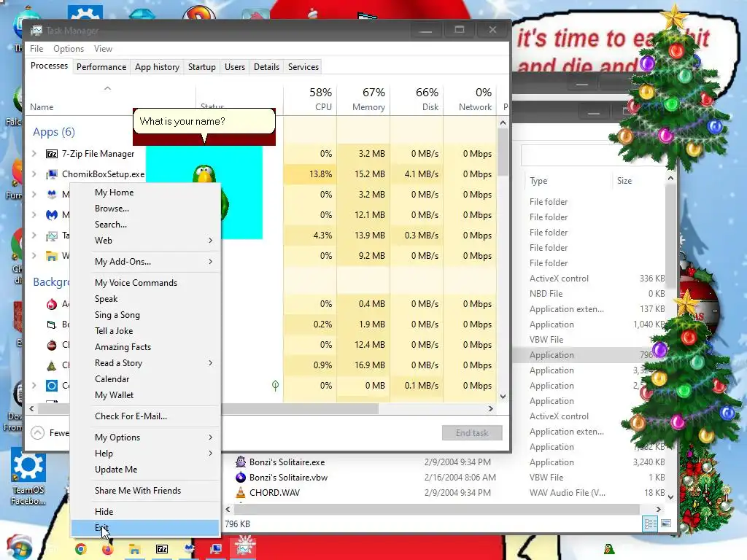747x560 pixels.
Task: Open the View menu in Task Manager
Action: tap(103, 49)
